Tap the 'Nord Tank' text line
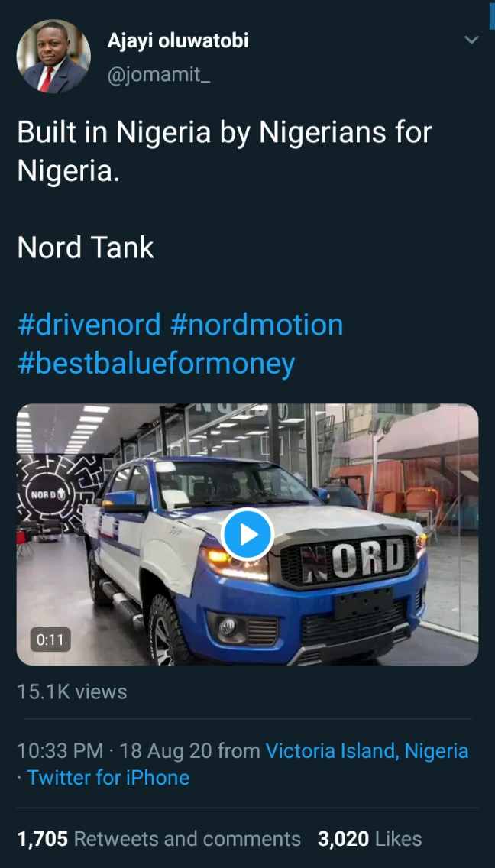495x868 pixels. point(86,248)
